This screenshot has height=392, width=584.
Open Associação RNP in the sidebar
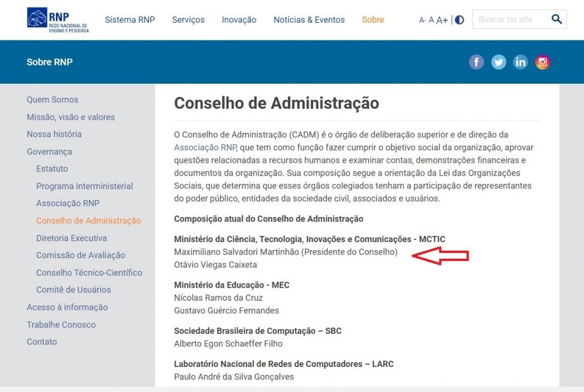pos(68,203)
